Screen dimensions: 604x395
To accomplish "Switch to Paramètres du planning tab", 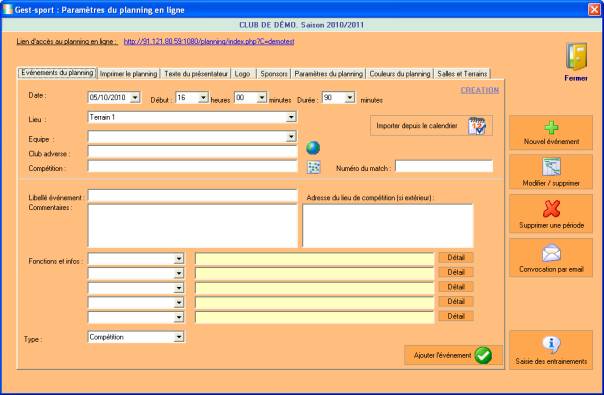I will click(x=328, y=74).
